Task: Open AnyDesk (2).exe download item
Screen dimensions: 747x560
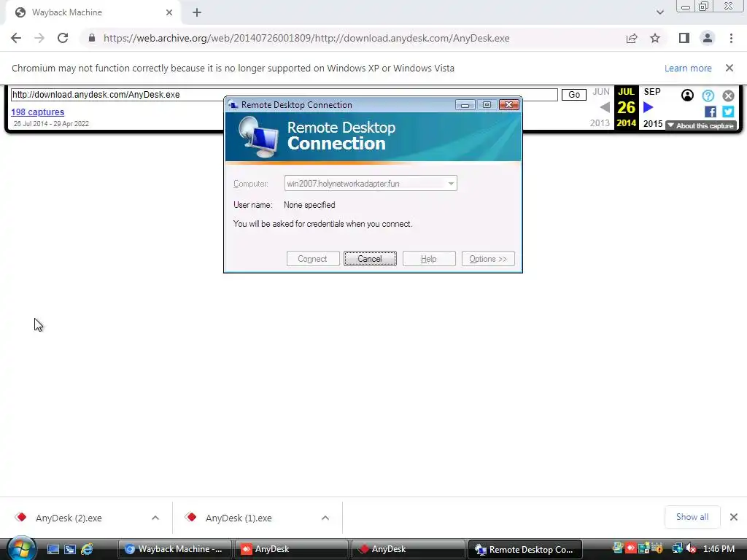Action: click(x=69, y=518)
